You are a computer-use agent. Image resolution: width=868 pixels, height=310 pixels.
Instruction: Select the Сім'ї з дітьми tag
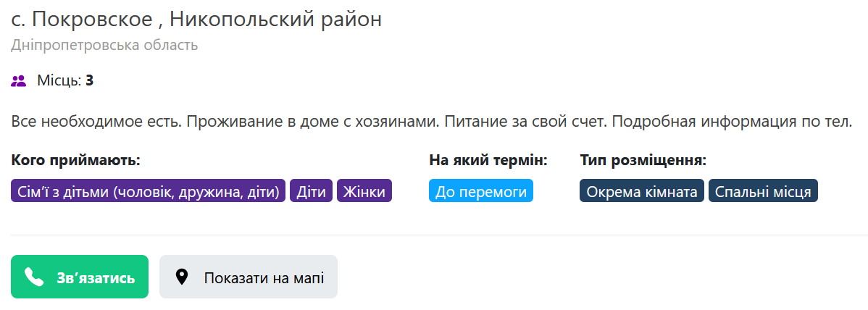tap(149, 191)
